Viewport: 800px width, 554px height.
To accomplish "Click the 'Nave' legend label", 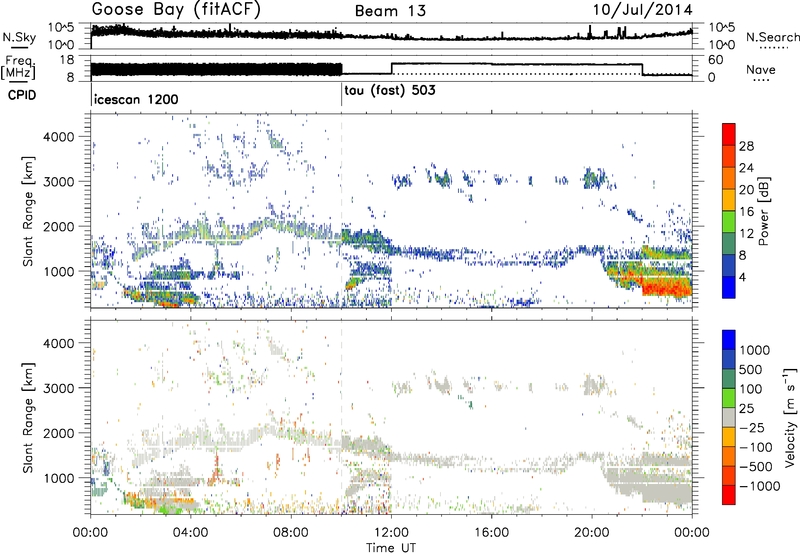I will pos(761,69).
